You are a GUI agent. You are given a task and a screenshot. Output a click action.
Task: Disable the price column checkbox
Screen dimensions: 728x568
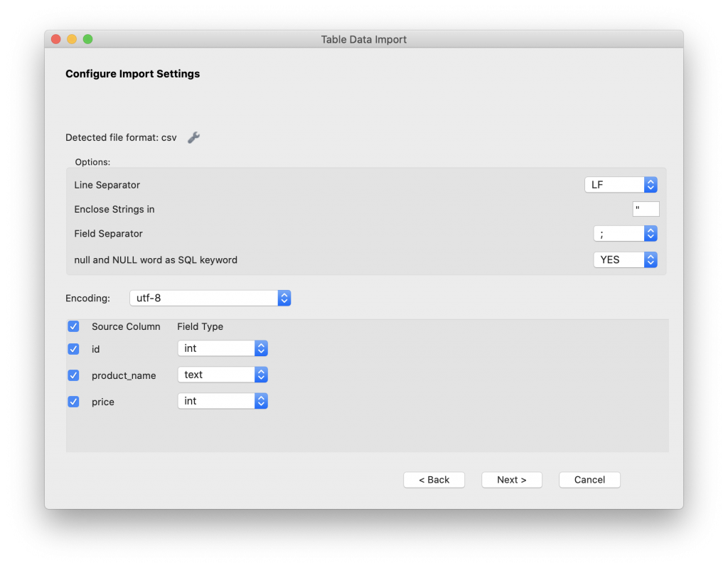coord(73,402)
